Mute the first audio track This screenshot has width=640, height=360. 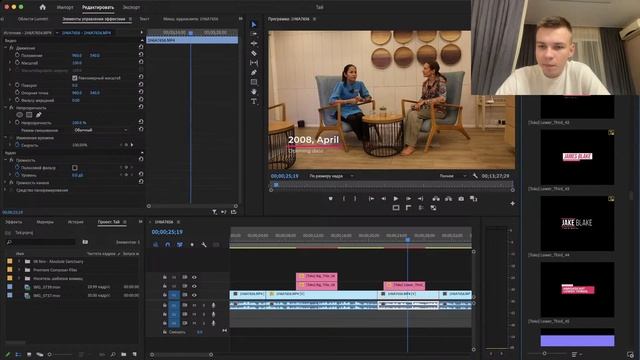click(194, 305)
